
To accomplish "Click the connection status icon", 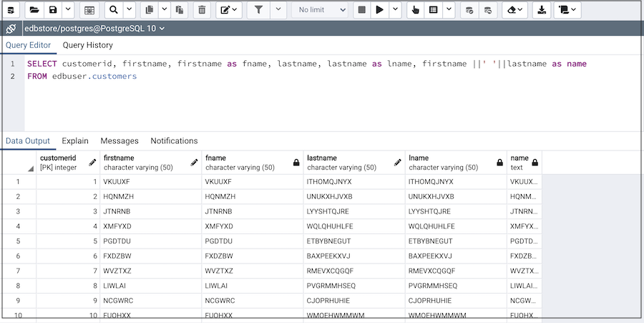I will [11, 29].
